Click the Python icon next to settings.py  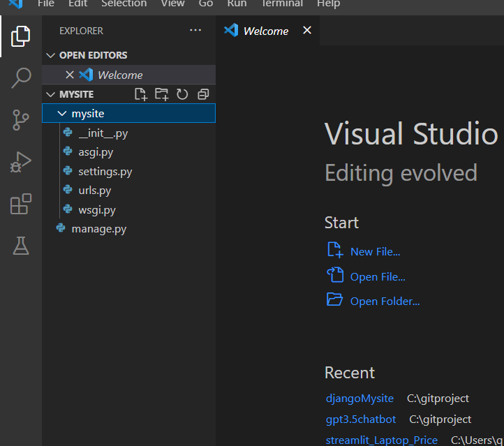tap(68, 170)
